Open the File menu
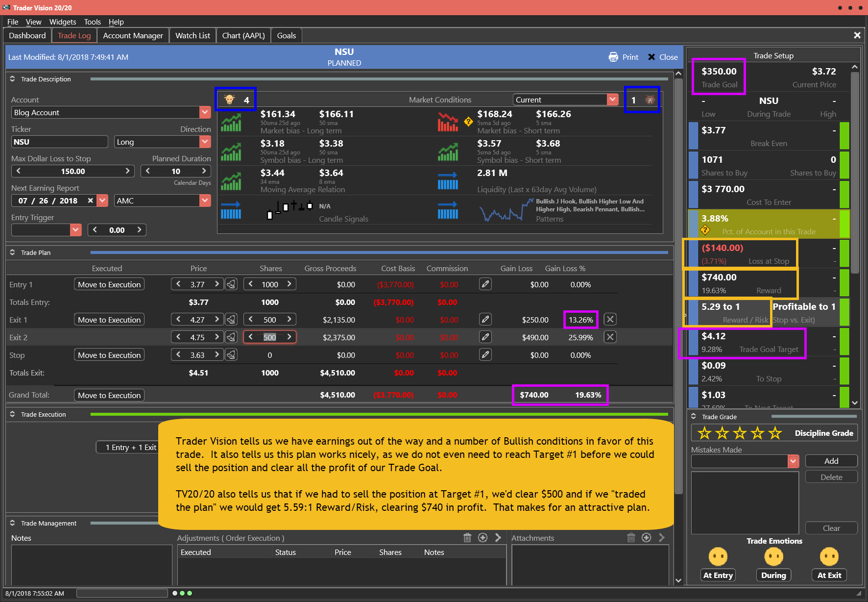Screen dimensions: 868x602 point(13,22)
